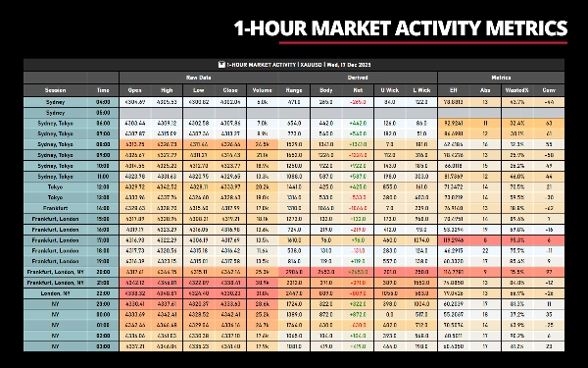Click the Wasted% column header

tap(517, 90)
